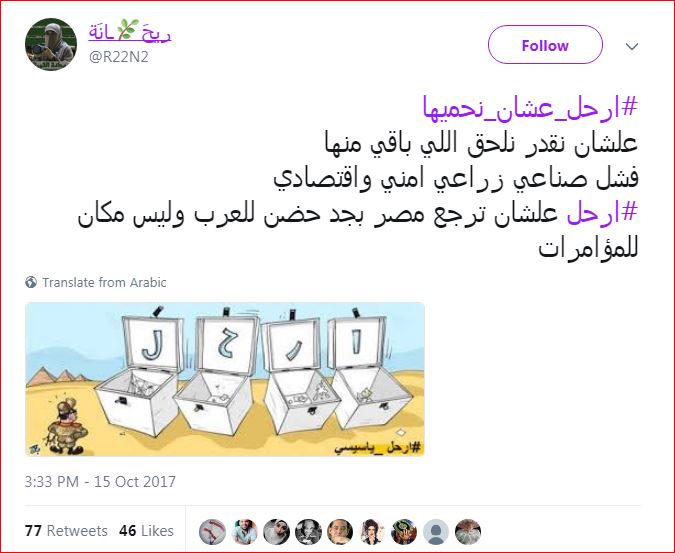
Task: Open the @R22N2 handle
Action: pyautogui.click(x=118, y=57)
